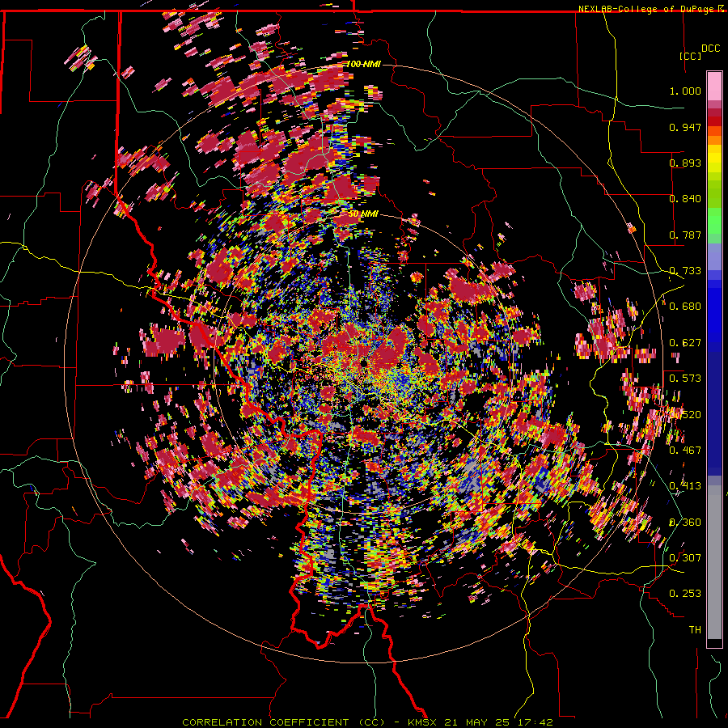Click the 50 NMI range ring label
Screen dimensions: 728x728
coord(363,214)
